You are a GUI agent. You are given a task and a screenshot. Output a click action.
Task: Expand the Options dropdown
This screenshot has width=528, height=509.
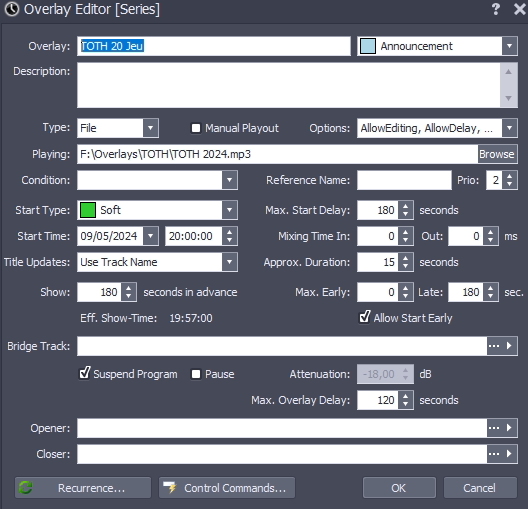click(x=509, y=128)
